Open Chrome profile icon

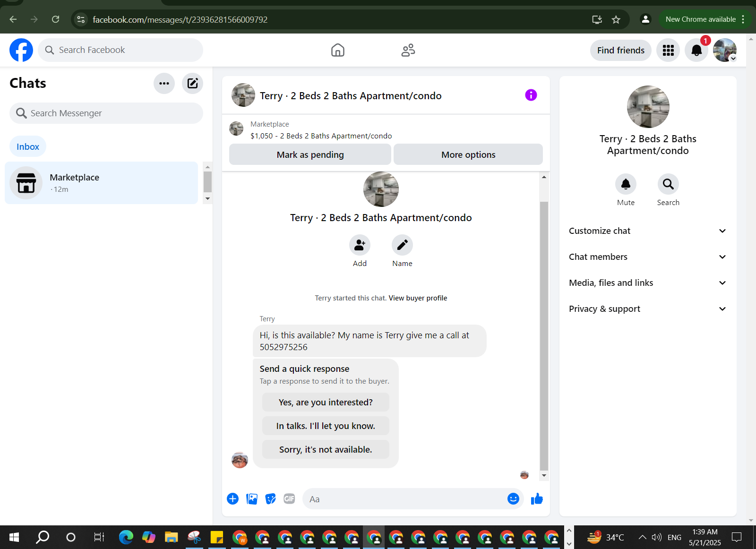645,19
